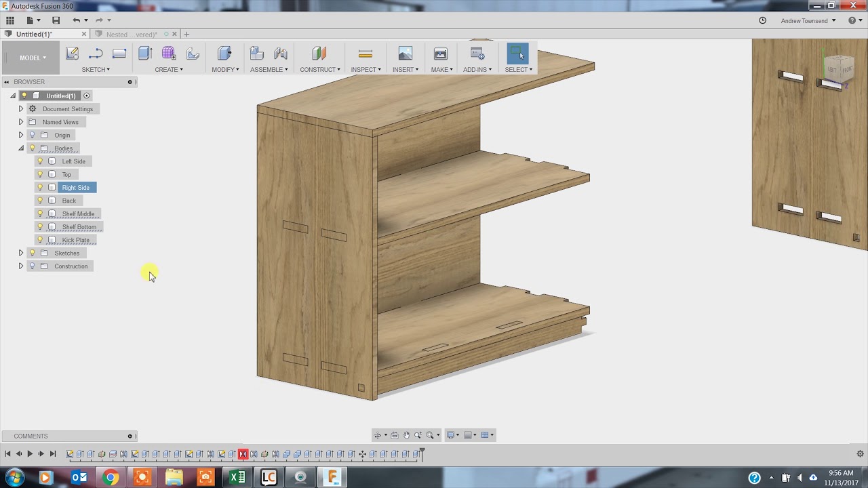
Task: Click the Insert image icon
Action: (x=406, y=54)
